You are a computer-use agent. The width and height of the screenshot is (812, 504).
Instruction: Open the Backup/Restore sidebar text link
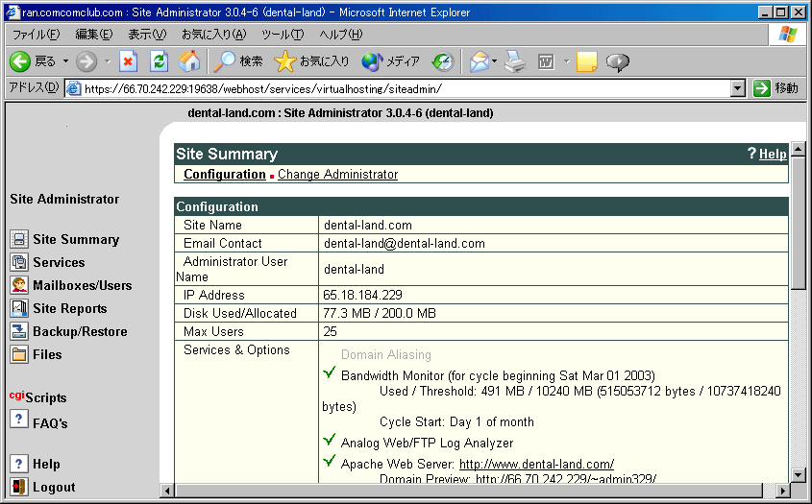click(80, 331)
